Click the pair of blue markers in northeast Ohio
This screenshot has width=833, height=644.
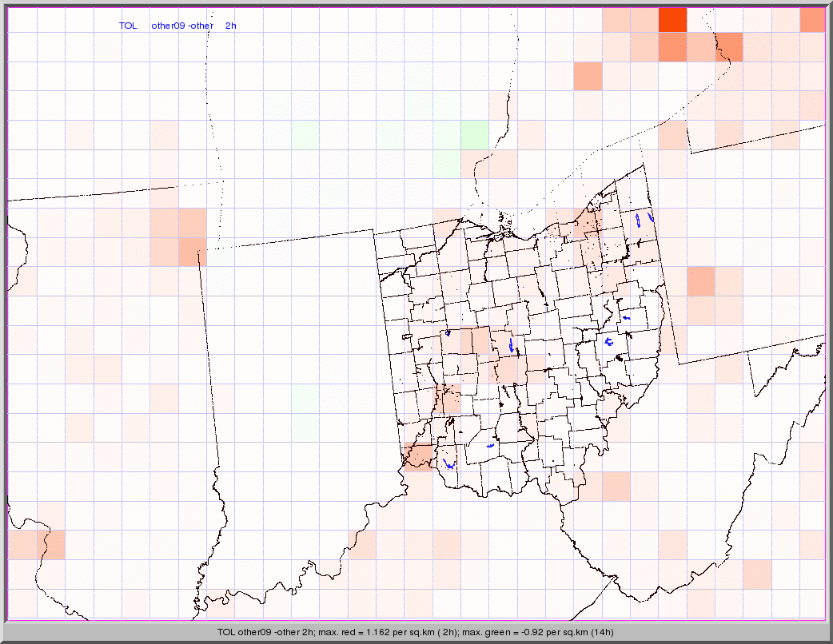(644, 217)
